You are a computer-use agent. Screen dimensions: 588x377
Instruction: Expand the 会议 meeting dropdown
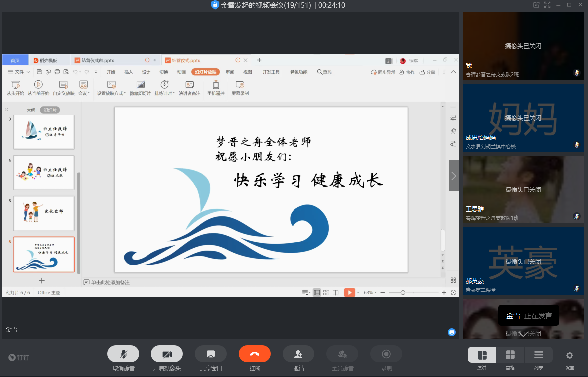[84, 88]
